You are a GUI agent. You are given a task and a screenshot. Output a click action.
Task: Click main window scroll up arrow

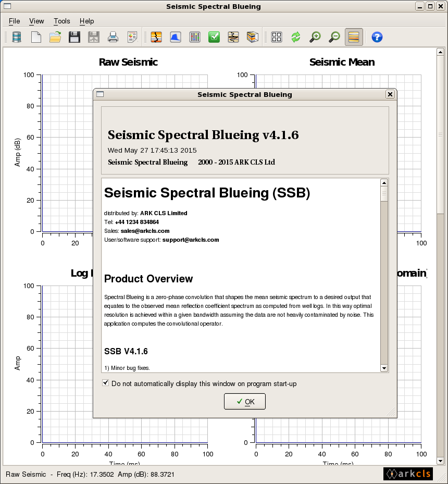(440, 52)
